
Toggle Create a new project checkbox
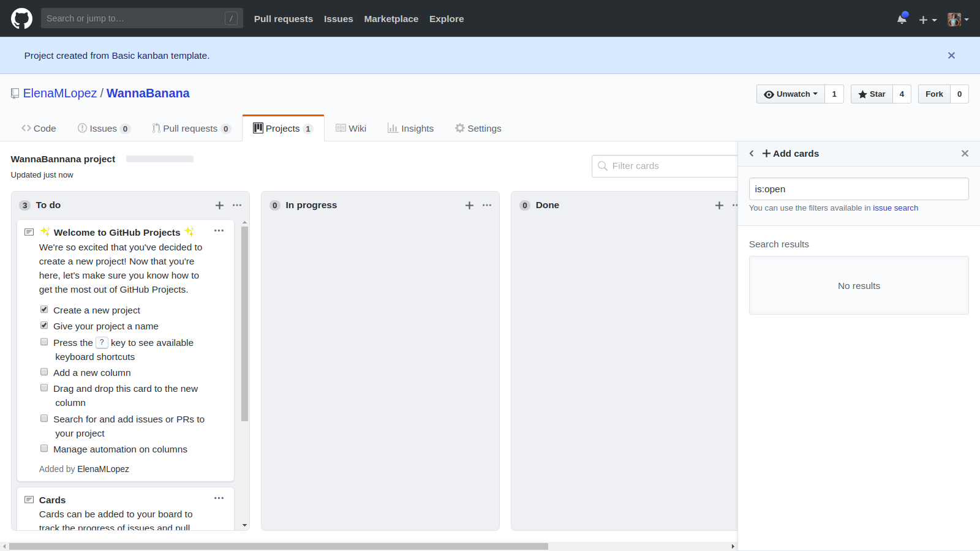click(44, 309)
